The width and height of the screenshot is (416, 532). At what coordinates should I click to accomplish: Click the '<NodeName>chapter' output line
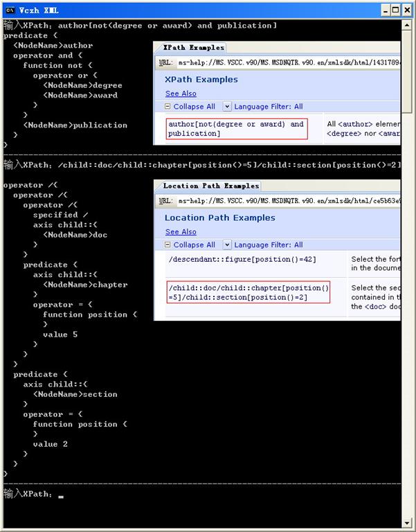tap(85, 285)
